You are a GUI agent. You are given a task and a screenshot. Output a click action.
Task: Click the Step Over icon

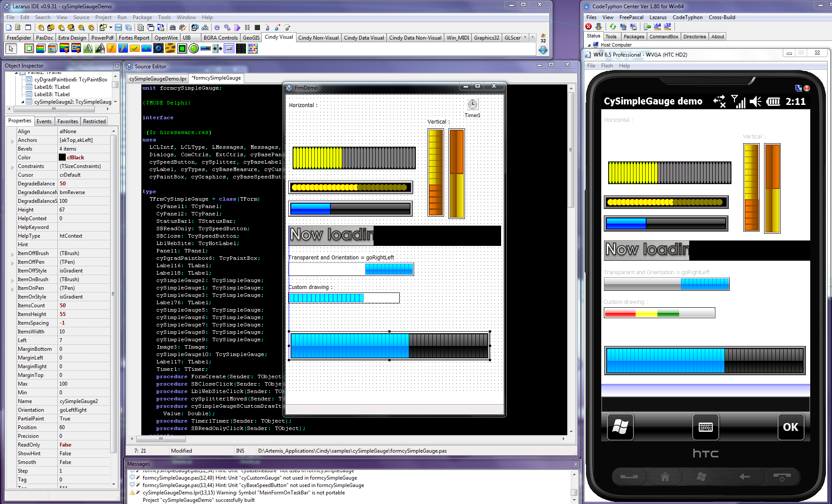tap(277, 27)
